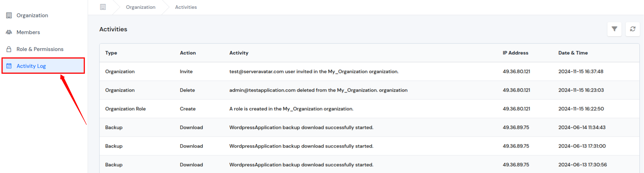Screen dimensions: 644x173
Task: Select the Organization Role Create row
Action: [x=291, y=109]
